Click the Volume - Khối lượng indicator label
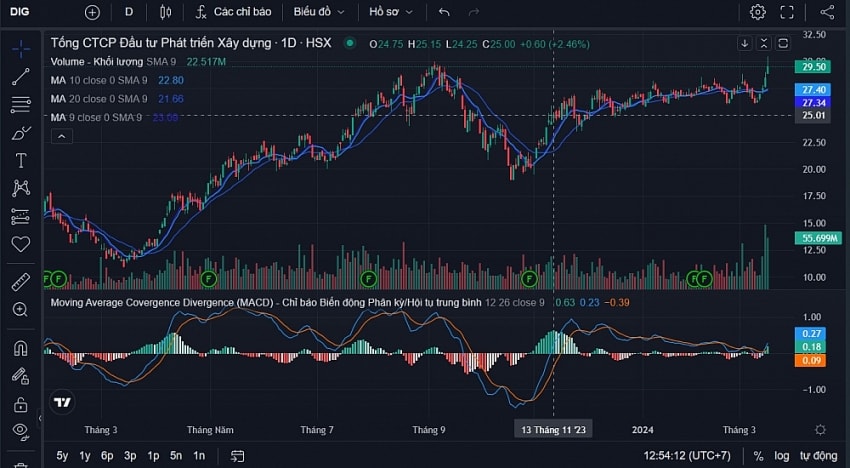 [x=96, y=62]
